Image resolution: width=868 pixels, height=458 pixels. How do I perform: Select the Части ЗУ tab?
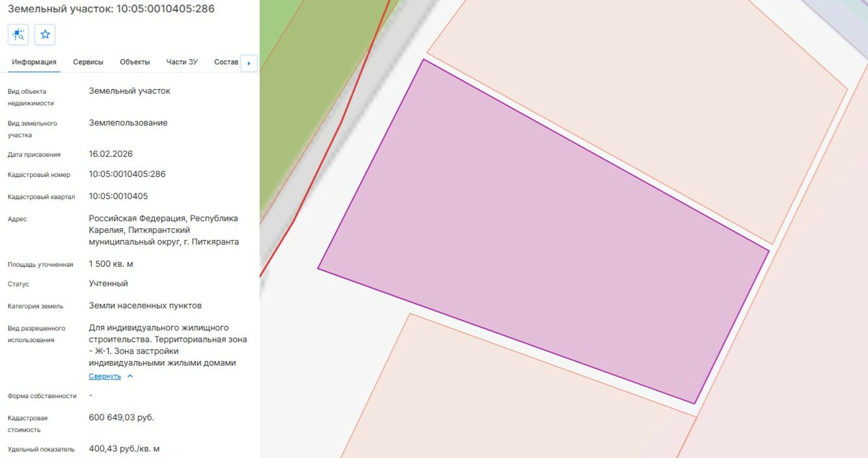(182, 62)
